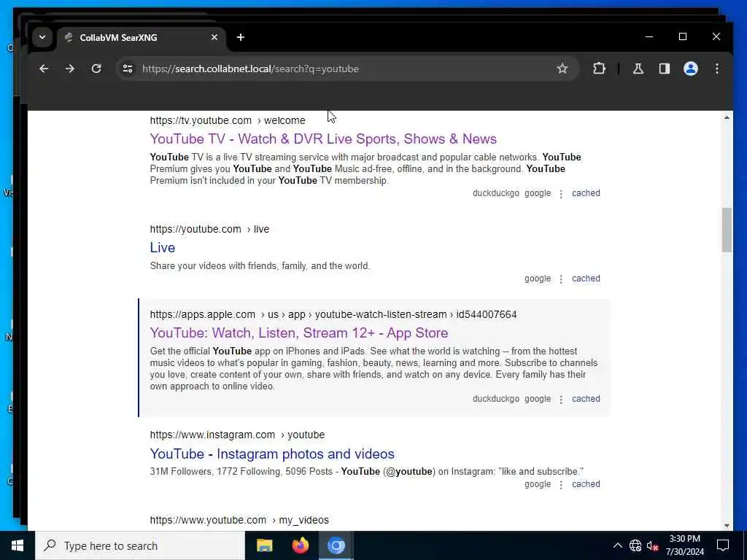Click the tv.youtube.com welcome URL
Viewport: 747px width, 560px height.
[228, 120]
